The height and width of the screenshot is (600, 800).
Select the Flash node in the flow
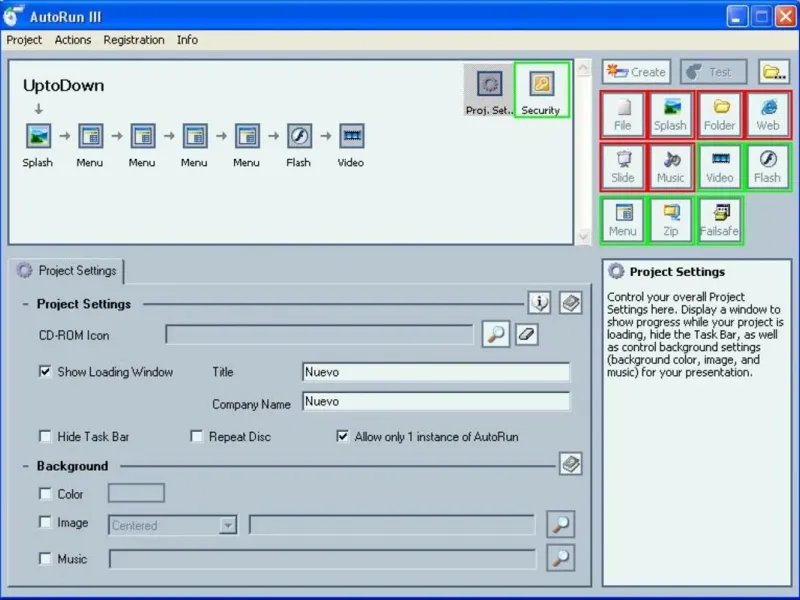[x=298, y=146]
